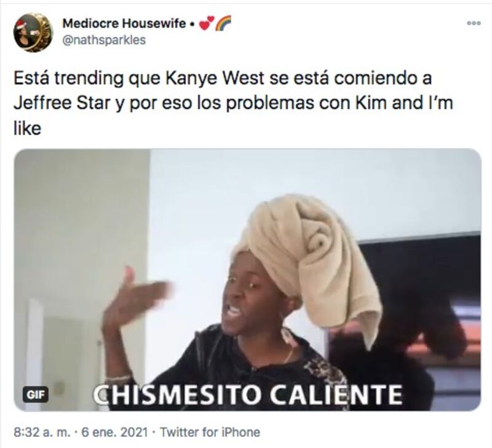
Task: Open the three-dot more options menu
Action: click(x=474, y=23)
